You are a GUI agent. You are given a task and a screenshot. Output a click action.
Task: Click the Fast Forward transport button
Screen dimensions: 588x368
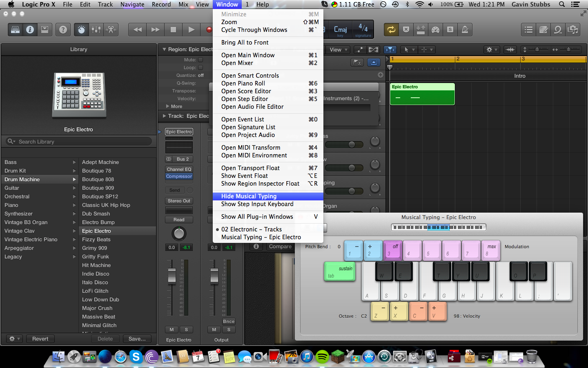(x=156, y=29)
